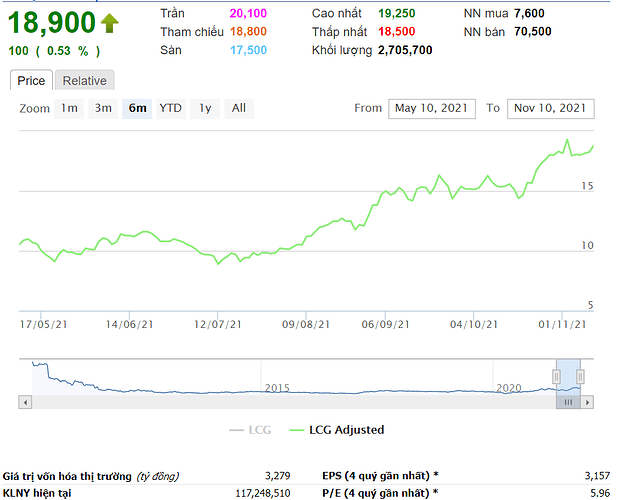Select the YTD zoom range

click(171, 108)
